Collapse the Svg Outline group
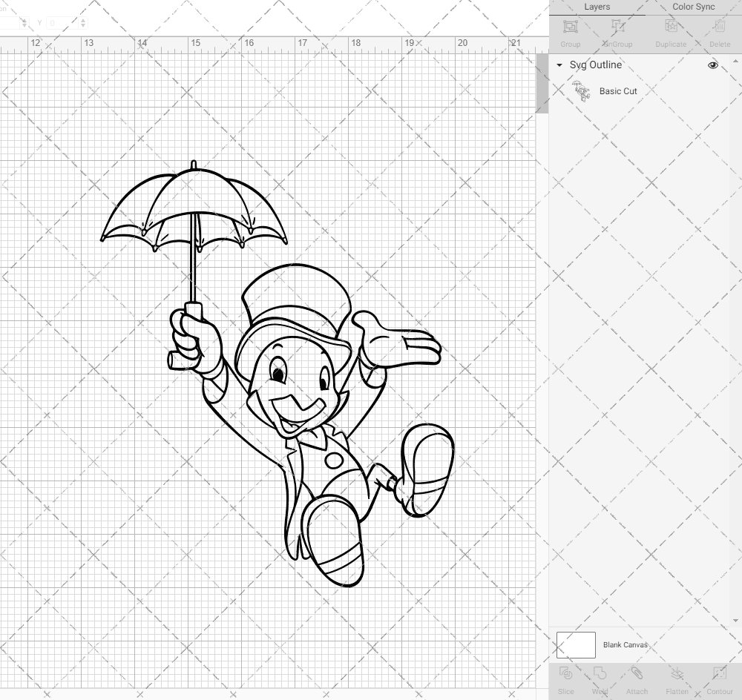This screenshot has height=700, width=742. point(559,65)
